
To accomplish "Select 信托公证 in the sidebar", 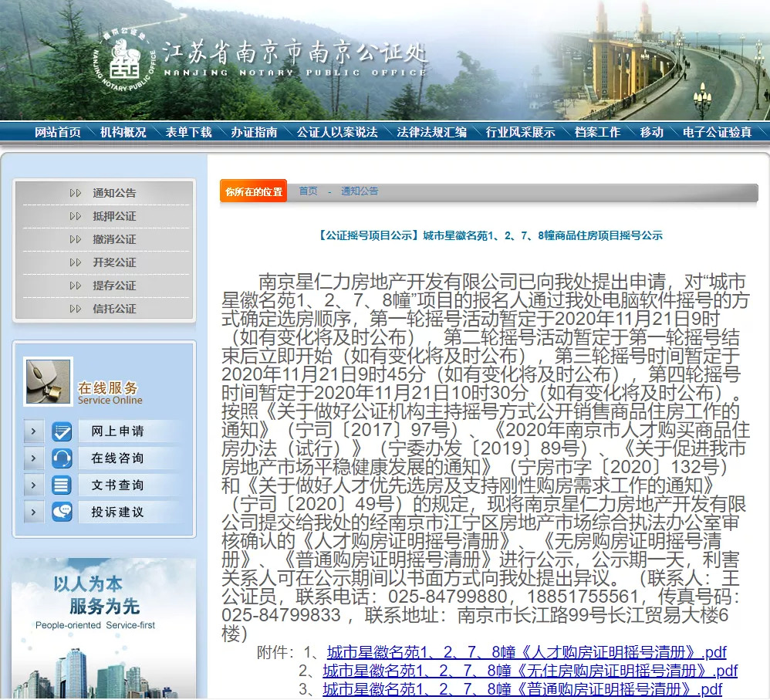I will 114,309.
